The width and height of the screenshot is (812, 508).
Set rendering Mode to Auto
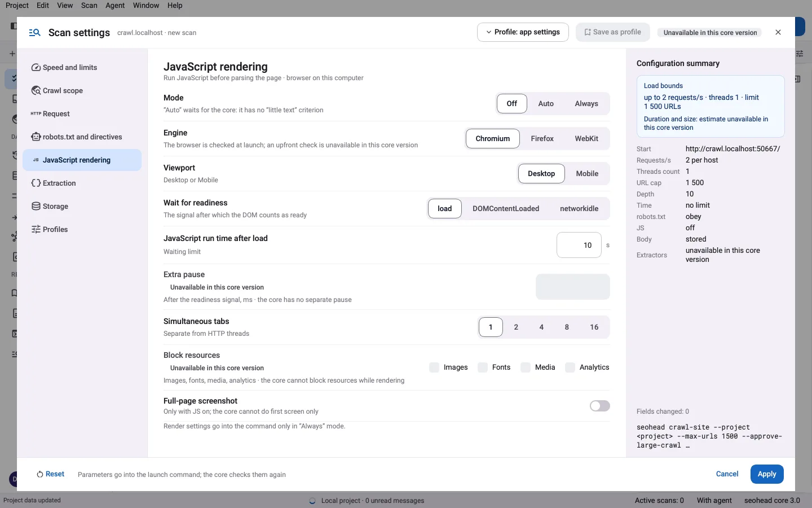coord(546,104)
